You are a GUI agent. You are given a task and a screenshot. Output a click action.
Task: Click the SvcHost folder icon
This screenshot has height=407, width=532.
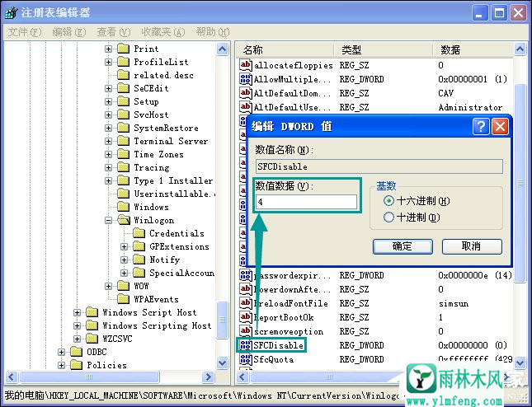[x=123, y=115]
